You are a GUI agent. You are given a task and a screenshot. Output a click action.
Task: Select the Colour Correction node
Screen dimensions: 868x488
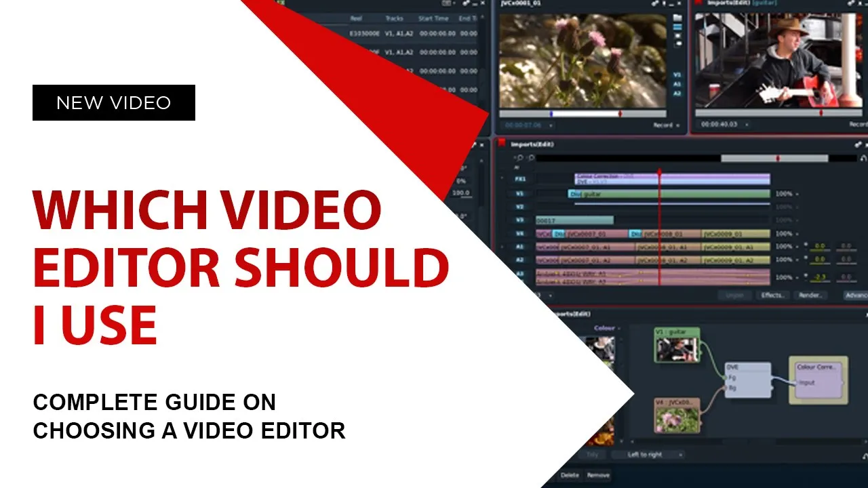(x=818, y=380)
